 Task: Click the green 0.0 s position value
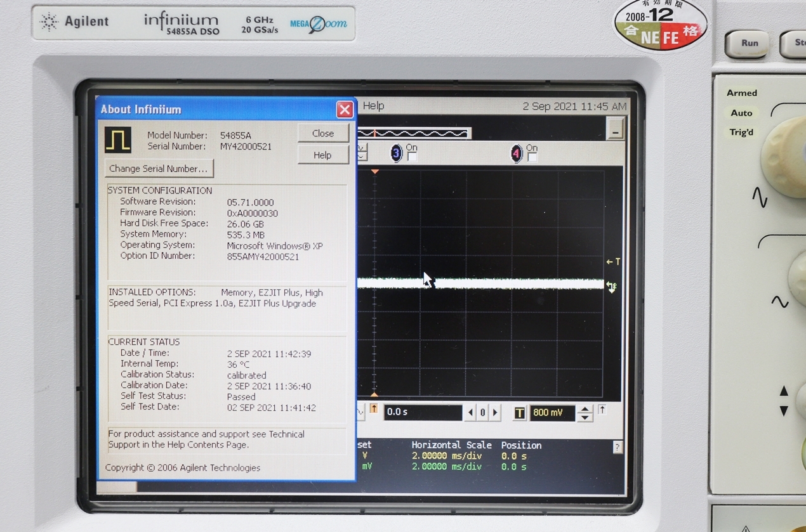[514, 467]
